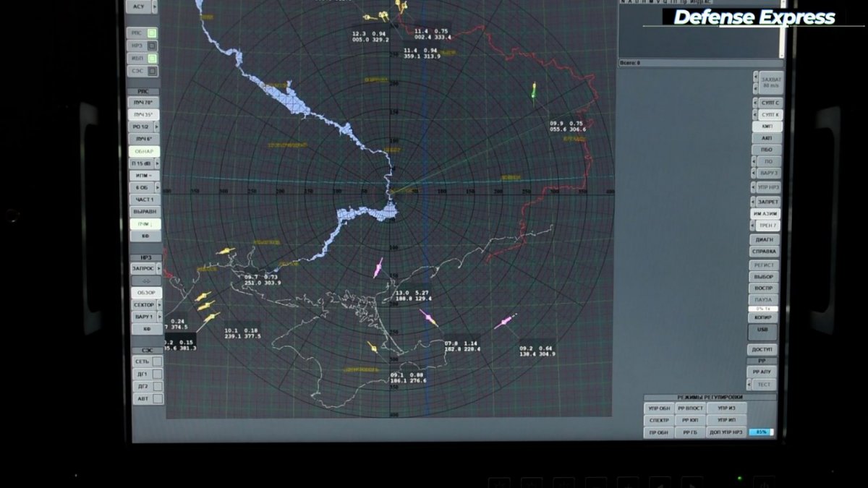Click the КОПИР button

763,317
